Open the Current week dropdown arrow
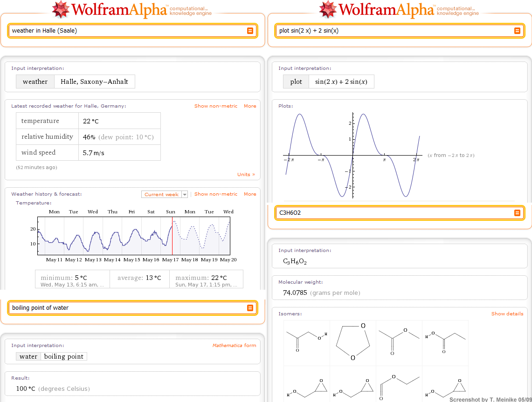Screen dimensions: 532x402 pos(185,194)
